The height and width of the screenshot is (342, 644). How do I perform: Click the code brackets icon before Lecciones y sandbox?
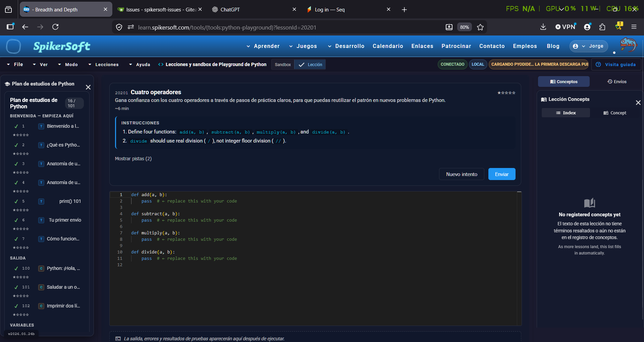coord(161,64)
